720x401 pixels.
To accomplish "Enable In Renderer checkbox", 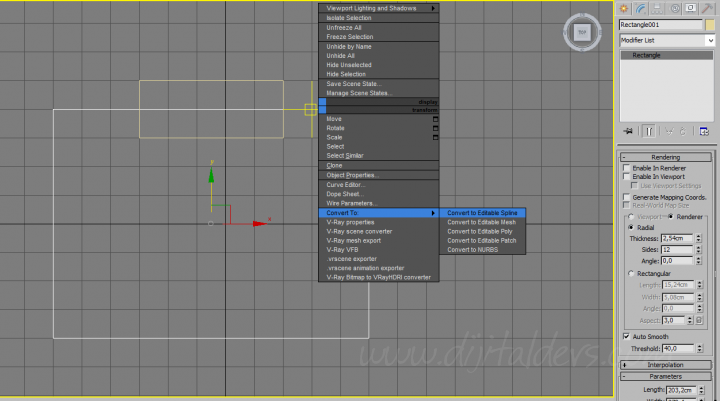I will (627, 168).
